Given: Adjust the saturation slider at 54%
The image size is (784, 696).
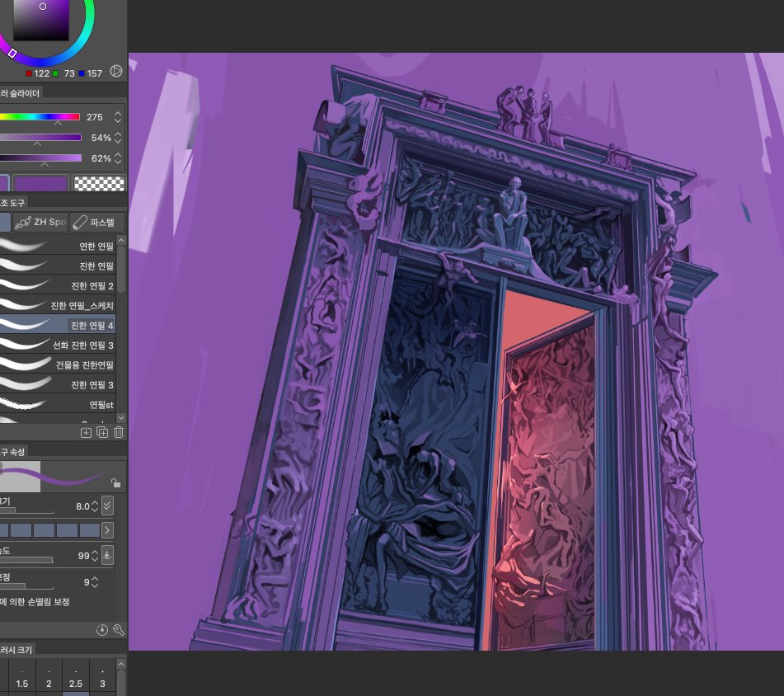Looking at the screenshot, I should [40, 138].
